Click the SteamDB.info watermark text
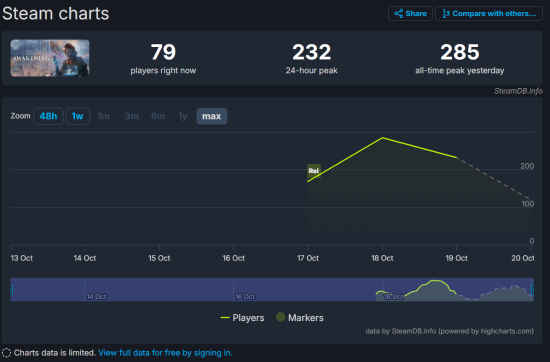 point(518,91)
